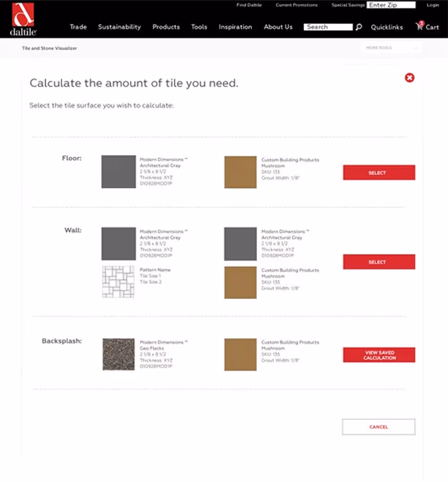This screenshot has height=482, width=448.
Task: Click the Special Savings link
Action: (348, 5)
